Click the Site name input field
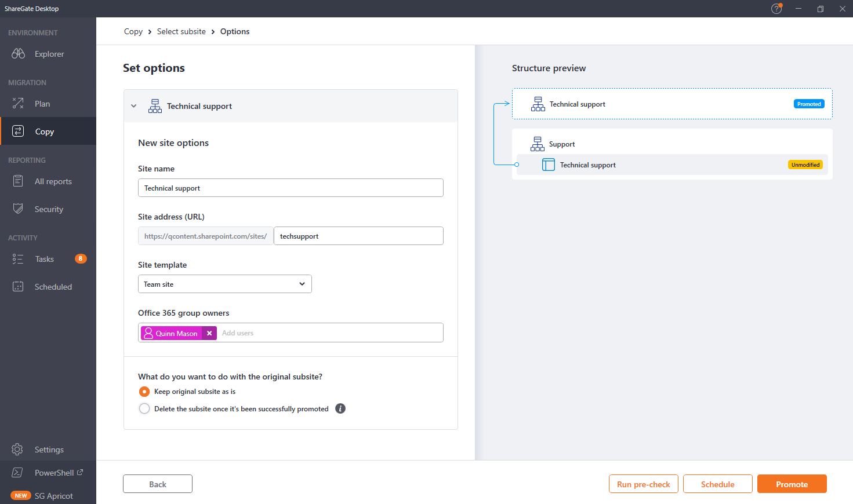Image resolution: width=853 pixels, height=504 pixels. (291, 188)
